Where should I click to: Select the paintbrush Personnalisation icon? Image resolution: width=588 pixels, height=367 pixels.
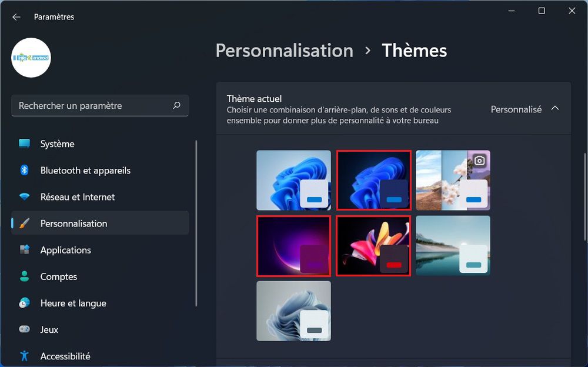coord(24,223)
